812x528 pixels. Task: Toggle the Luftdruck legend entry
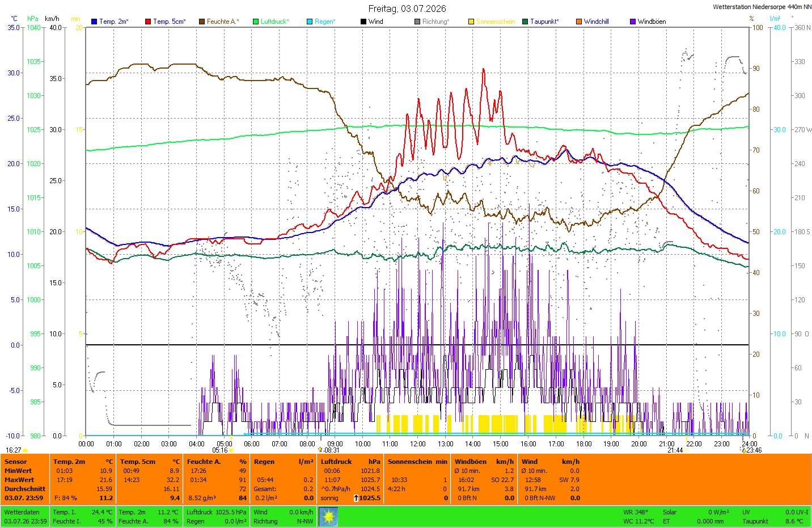[x=271, y=22]
